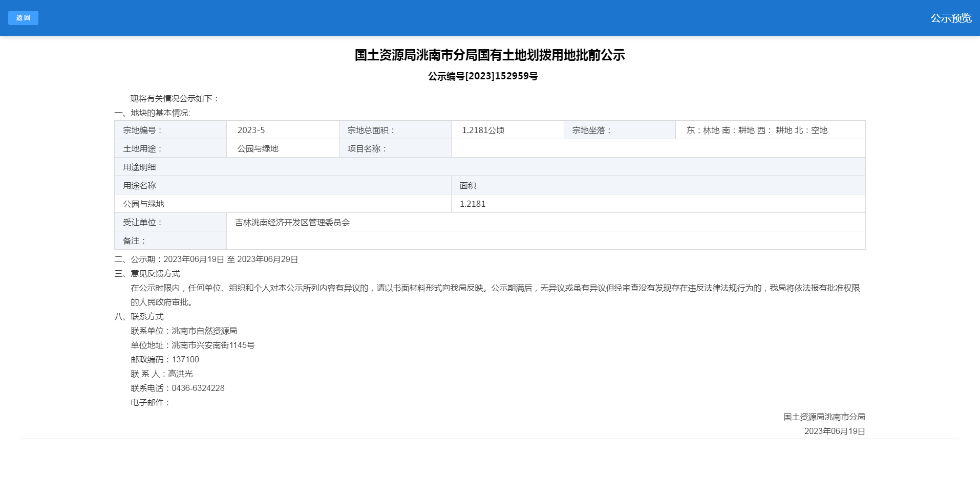Click the 宗地编号 label cell
The width and height of the screenshot is (980, 479).
click(x=171, y=130)
